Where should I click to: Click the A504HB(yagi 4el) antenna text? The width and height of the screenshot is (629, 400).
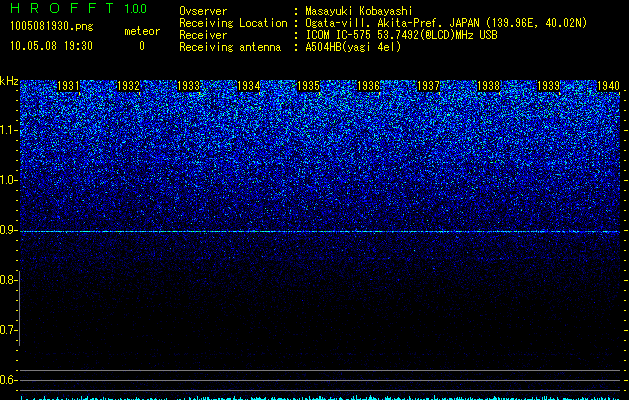pos(353,47)
